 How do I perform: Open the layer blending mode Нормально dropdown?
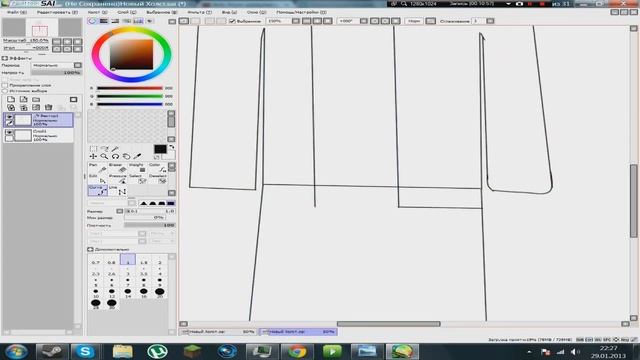pos(56,65)
